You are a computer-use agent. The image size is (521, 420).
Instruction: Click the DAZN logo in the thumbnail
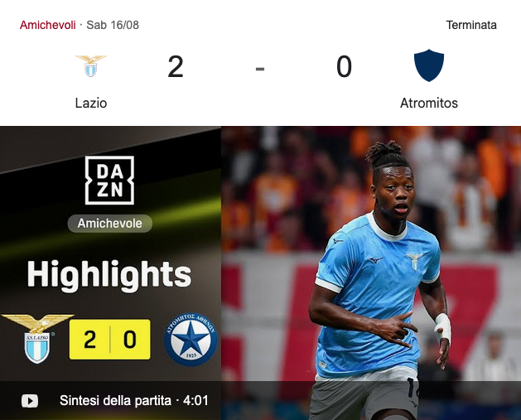point(109,180)
